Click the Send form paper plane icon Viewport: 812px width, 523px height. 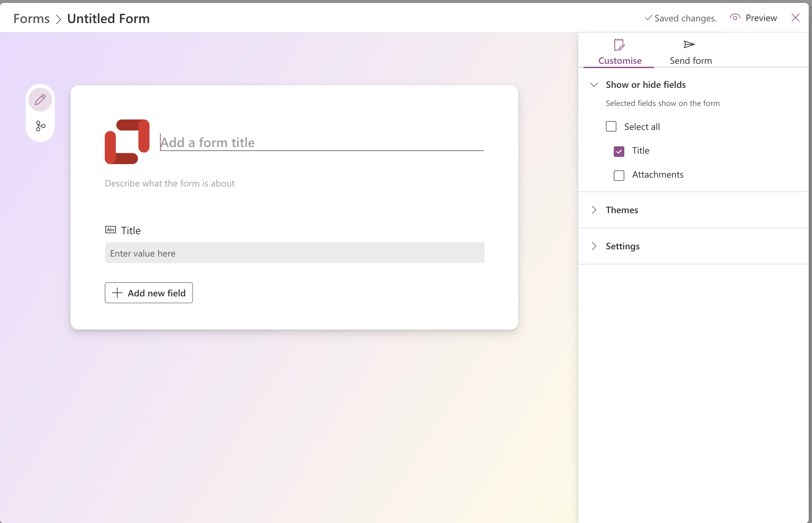click(689, 44)
